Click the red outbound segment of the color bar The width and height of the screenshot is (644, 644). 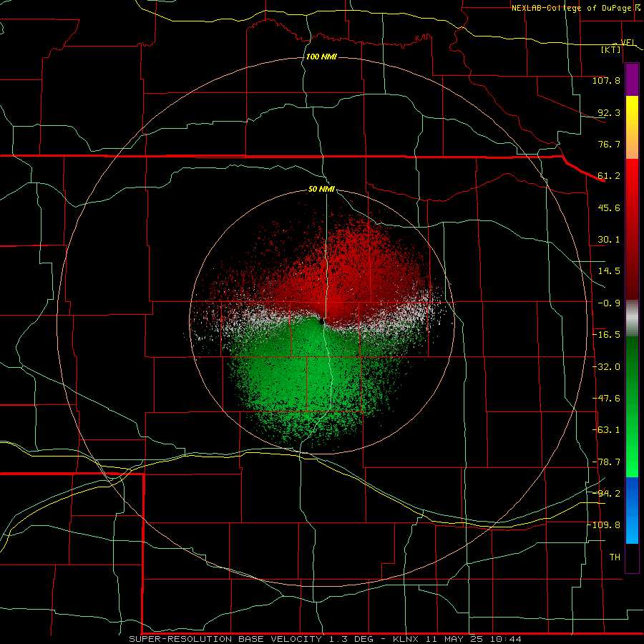pyautogui.click(x=632, y=229)
